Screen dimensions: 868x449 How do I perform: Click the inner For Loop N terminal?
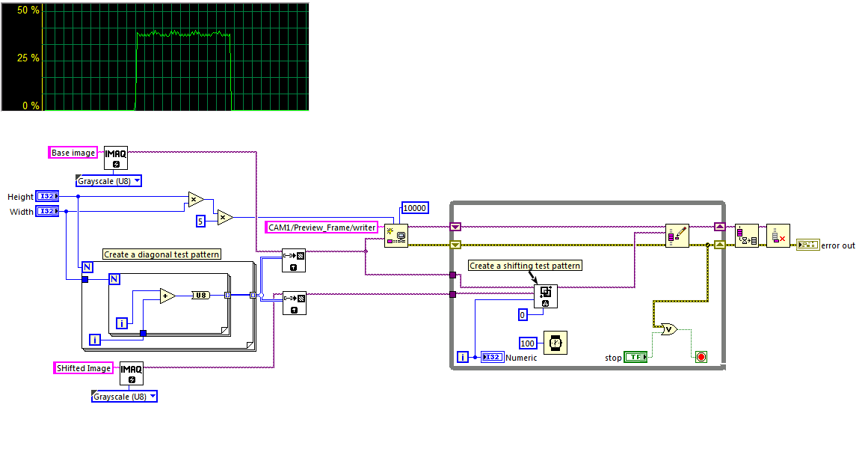(114, 278)
